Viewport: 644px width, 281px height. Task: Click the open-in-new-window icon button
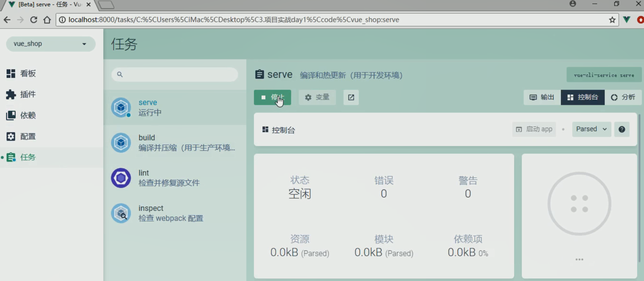click(351, 97)
